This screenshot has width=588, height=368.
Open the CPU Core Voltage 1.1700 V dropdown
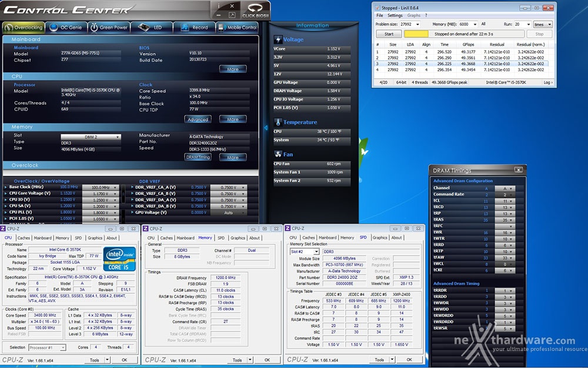coord(100,194)
